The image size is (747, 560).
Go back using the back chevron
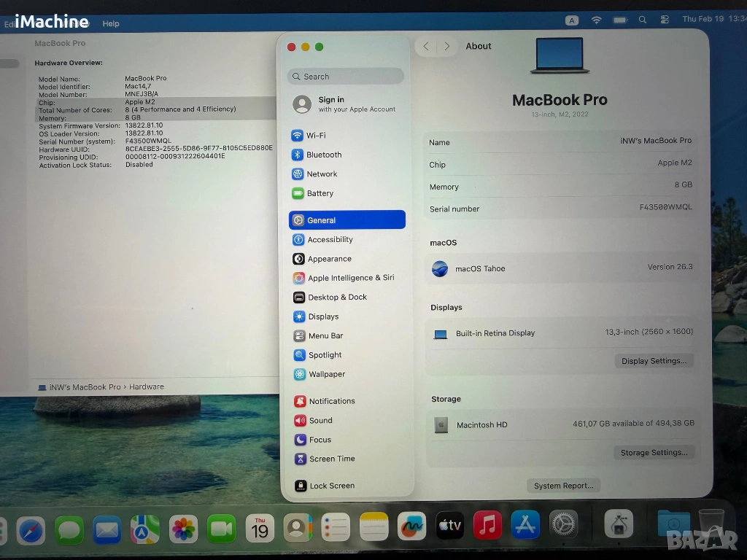tap(426, 47)
